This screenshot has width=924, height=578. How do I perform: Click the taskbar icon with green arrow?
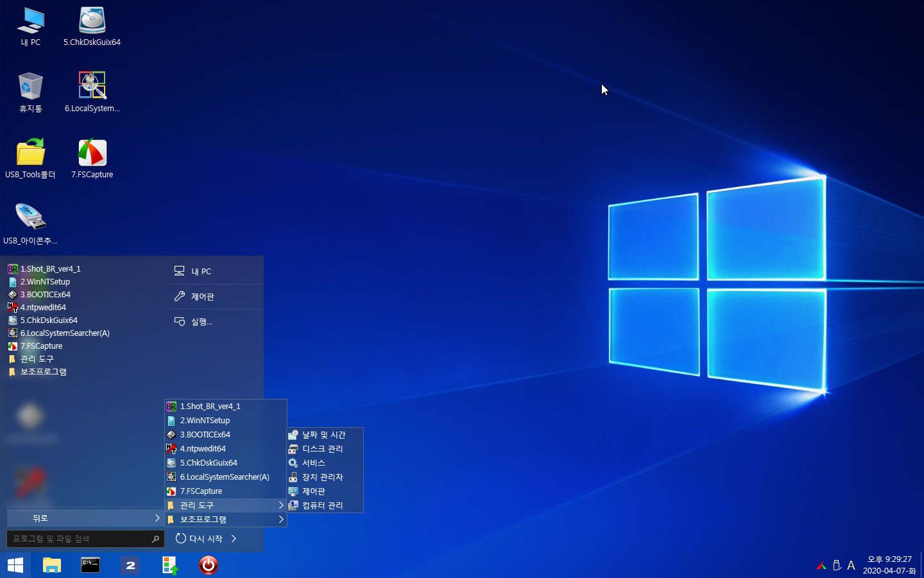(169, 565)
